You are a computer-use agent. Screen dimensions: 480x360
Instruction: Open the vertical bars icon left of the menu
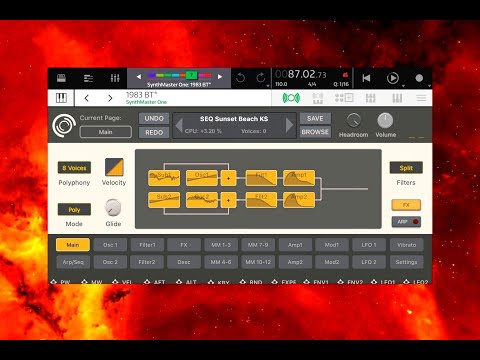pos(397,98)
